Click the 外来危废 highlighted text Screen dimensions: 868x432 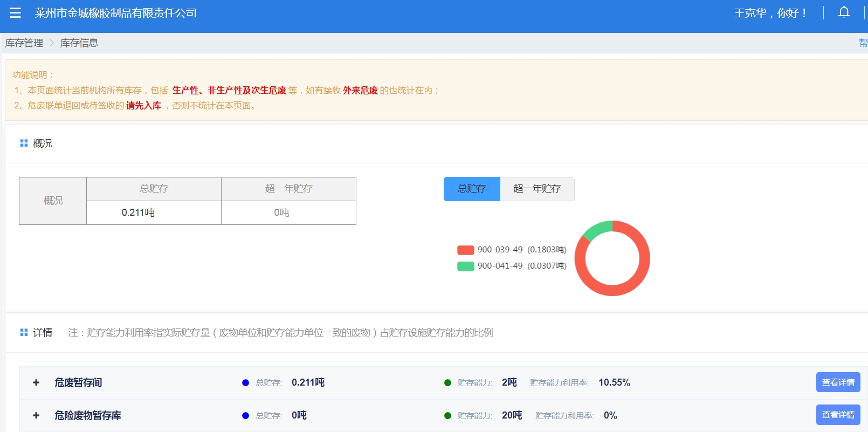[360, 91]
